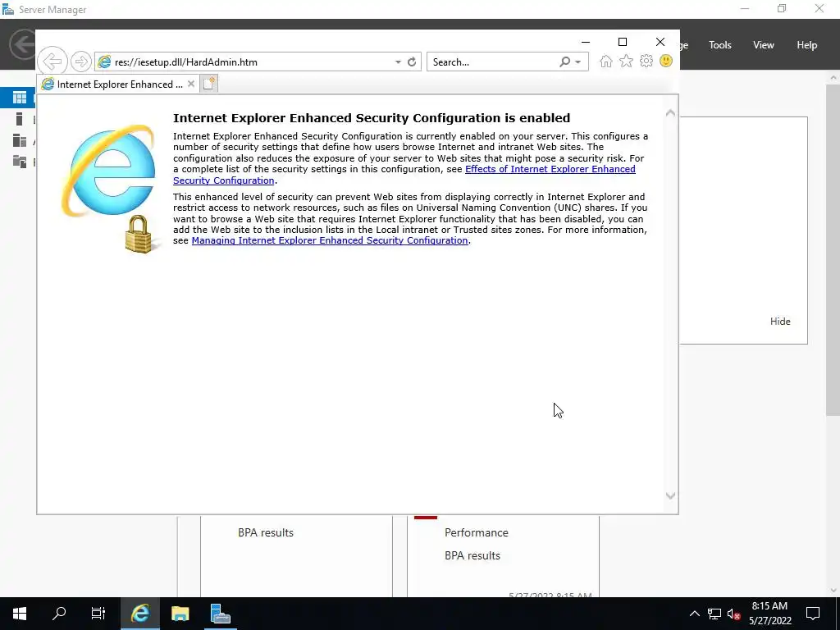
Task: Open the clock showing 8:15 AM
Action: click(769, 614)
